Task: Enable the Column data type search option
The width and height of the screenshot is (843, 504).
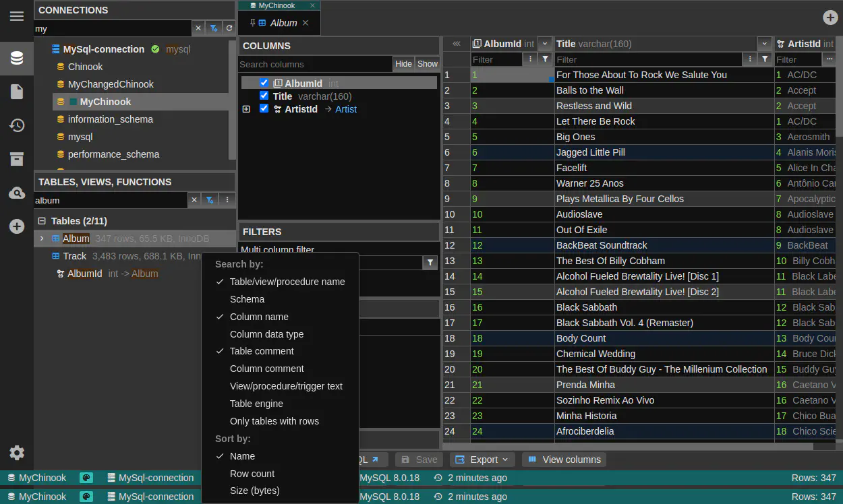Action: coord(266,334)
